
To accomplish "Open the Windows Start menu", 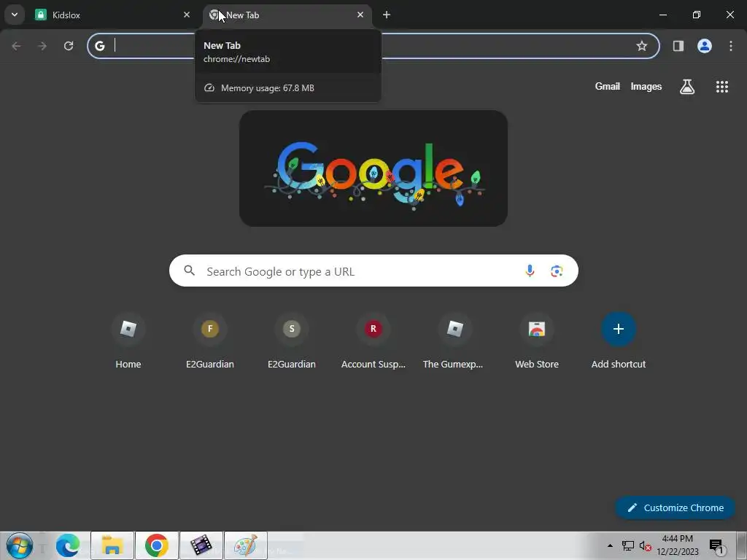I will click(20, 545).
